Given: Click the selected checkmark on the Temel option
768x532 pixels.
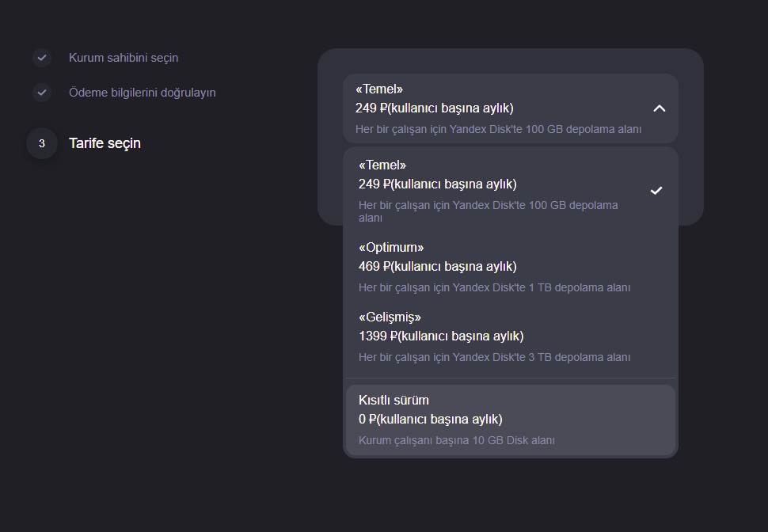Looking at the screenshot, I should click(656, 191).
